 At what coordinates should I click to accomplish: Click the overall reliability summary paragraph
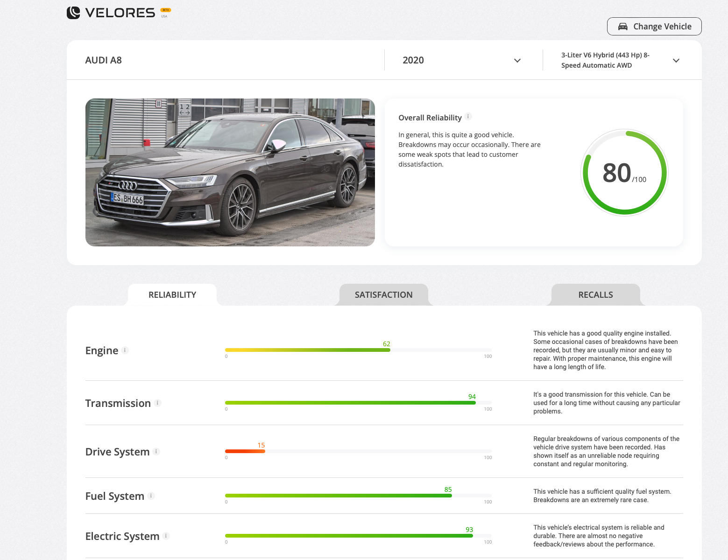469,149
